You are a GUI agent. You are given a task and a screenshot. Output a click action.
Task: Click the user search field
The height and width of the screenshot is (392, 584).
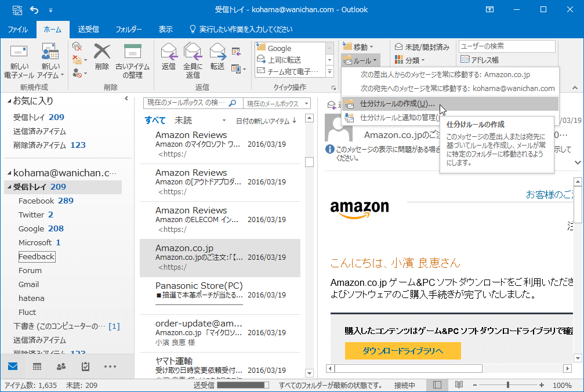pos(507,46)
